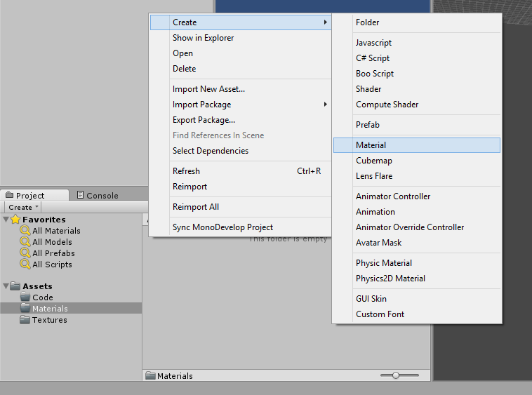Click the All Materials search icon
Image resolution: width=532 pixels, height=395 pixels.
[25, 231]
